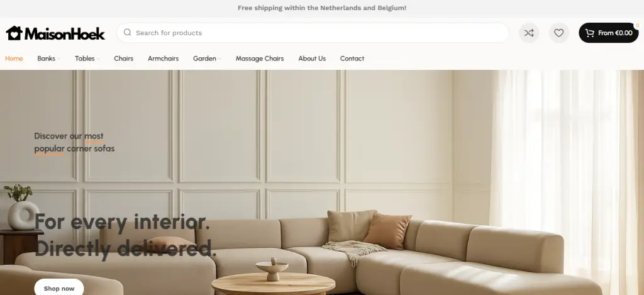Click the corner sofa hero image
Image resolution: width=644 pixels, height=295 pixels.
pos(322,182)
